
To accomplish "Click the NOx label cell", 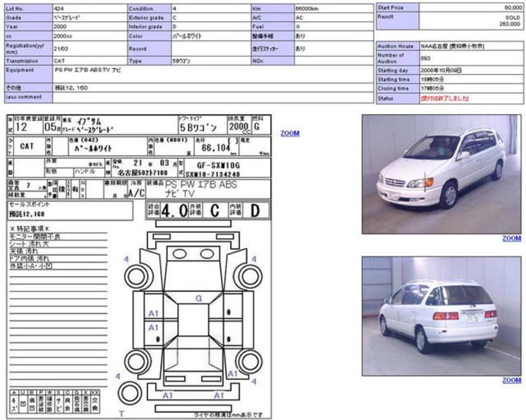I will click(x=273, y=61).
